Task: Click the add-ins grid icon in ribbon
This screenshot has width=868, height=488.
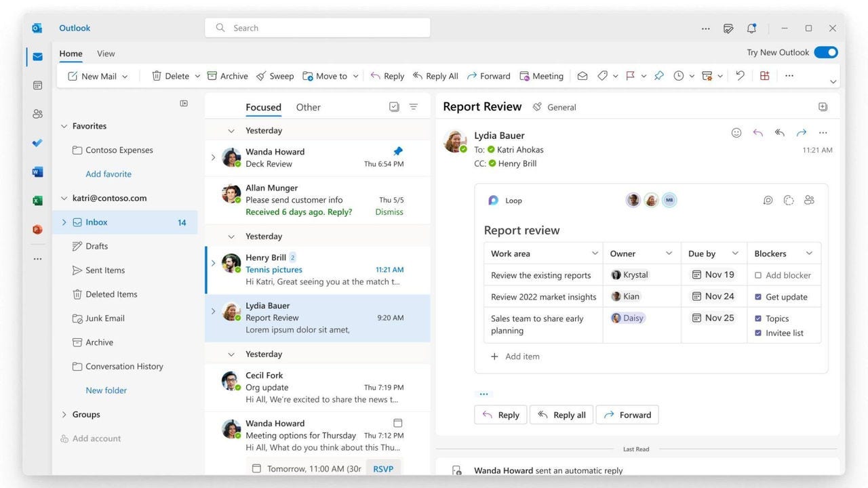Action: pos(764,76)
